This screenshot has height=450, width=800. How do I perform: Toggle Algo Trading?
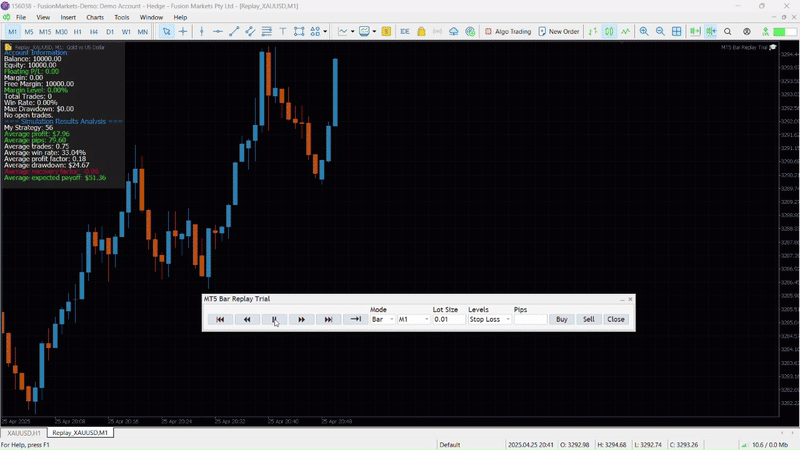[508, 32]
